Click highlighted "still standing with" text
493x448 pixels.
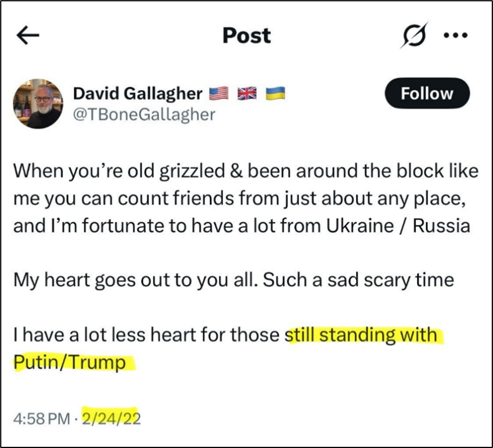364,335
